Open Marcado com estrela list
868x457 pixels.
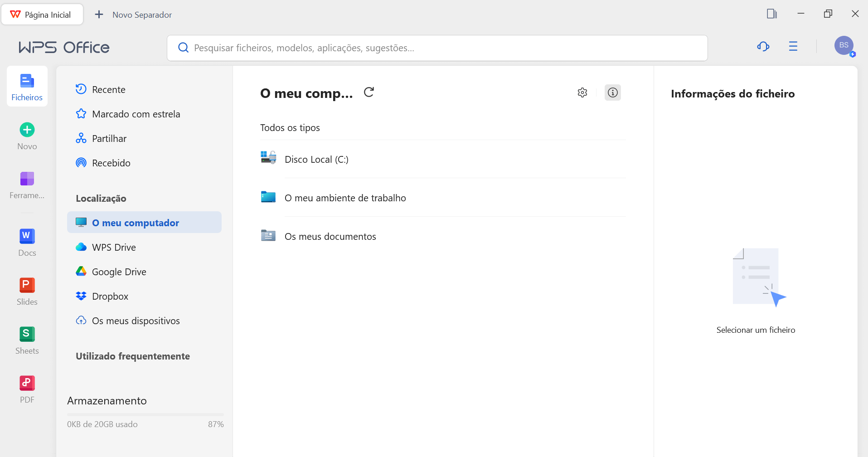[136, 114]
